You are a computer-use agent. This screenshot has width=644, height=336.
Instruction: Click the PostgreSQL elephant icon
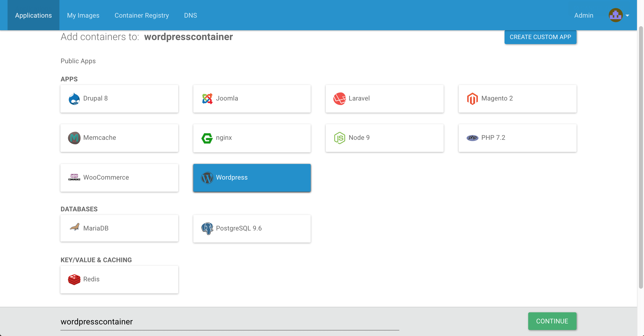pyautogui.click(x=207, y=228)
